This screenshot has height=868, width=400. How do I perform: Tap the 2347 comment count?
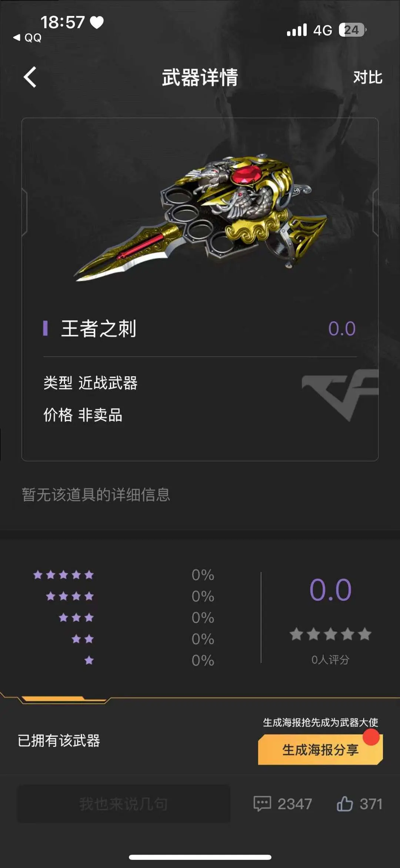coord(295,804)
